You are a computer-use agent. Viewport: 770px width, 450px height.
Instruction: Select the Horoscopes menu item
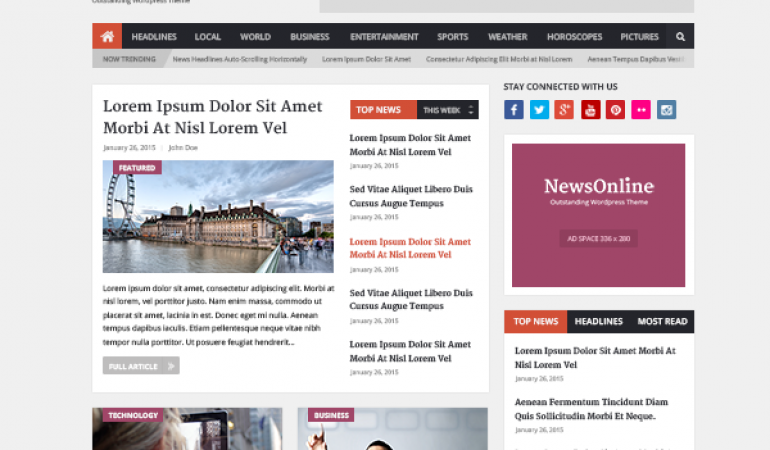point(574,37)
